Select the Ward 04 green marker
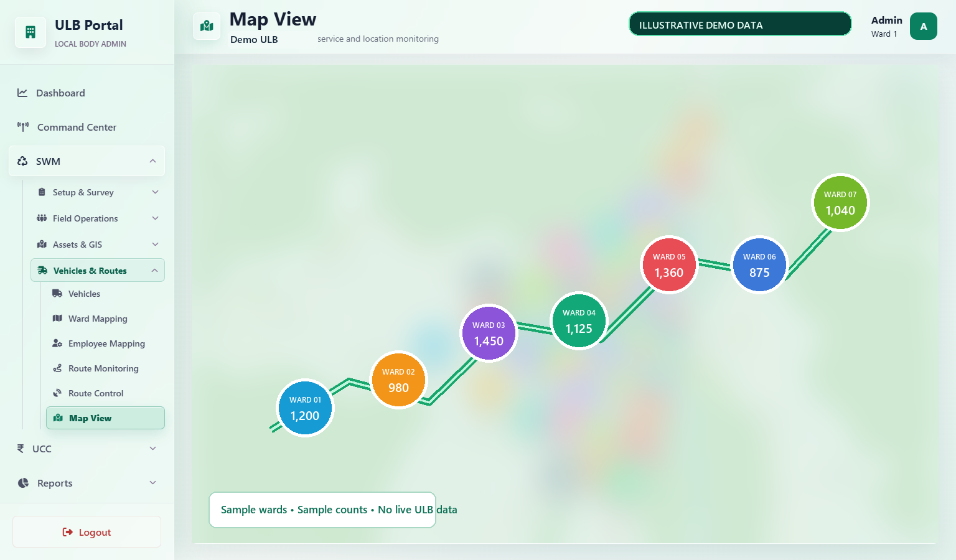This screenshot has height=560, width=956. pyautogui.click(x=579, y=321)
